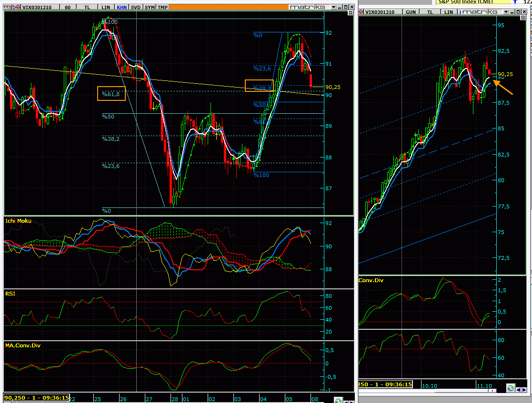Open the matriks dropdown arrow in the left chart
Screen dimensions: 532x403
pyautogui.click(x=334, y=7)
